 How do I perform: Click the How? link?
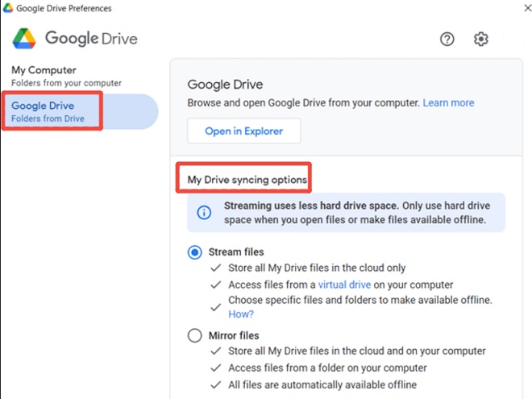pyautogui.click(x=241, y=314)
